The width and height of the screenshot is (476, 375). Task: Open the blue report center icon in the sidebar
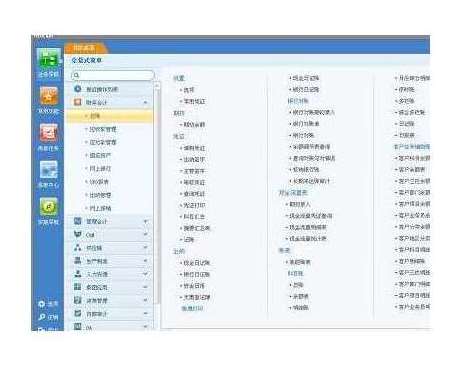49,170
